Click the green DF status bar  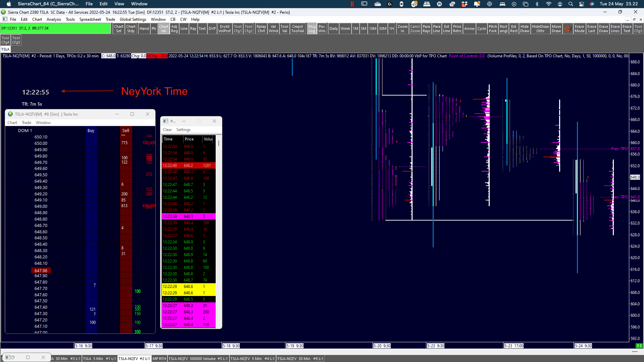click(x=56, y=28)
